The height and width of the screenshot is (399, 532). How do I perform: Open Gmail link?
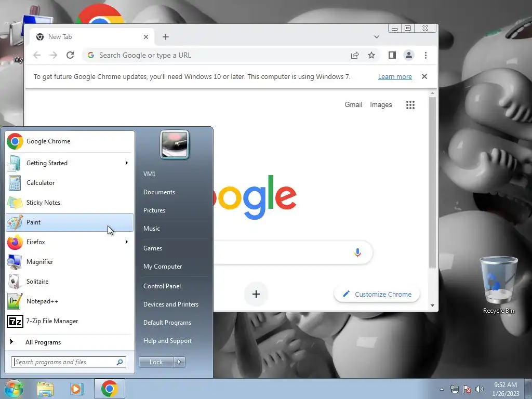click(353, 105)
